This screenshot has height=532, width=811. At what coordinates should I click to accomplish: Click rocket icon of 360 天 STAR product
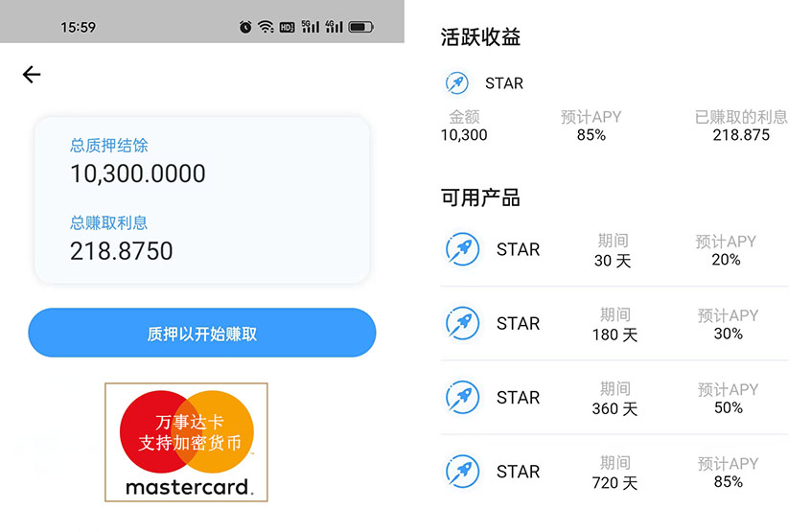coord(462,397)
